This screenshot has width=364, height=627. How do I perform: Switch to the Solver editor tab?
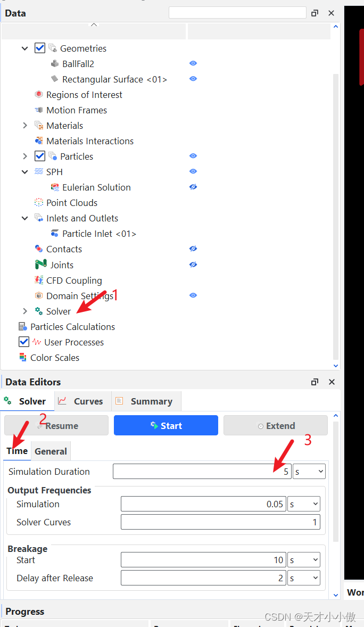tap(27, 401)
